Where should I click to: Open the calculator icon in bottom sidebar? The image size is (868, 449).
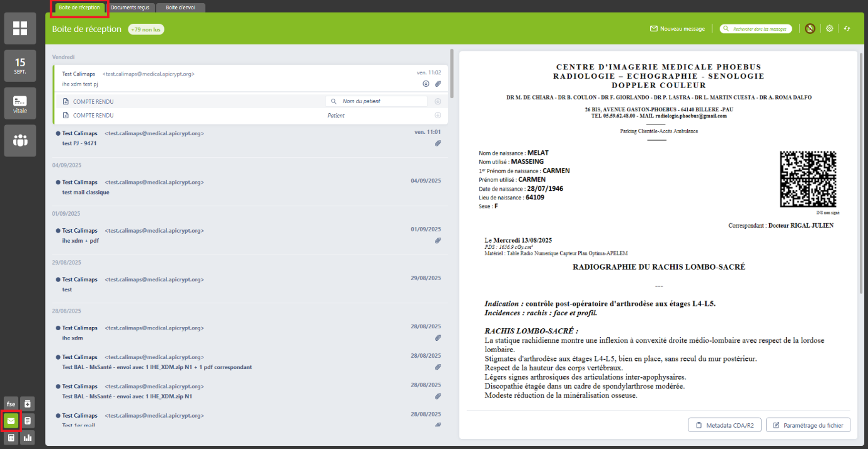11,438
